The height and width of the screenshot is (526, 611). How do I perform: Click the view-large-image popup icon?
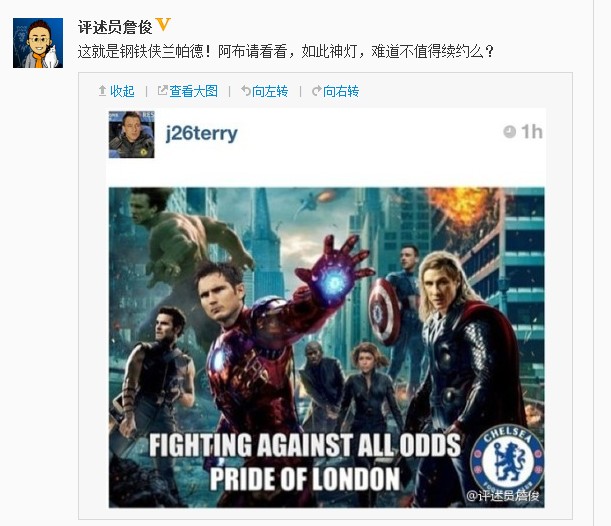click(x=162, y=90)
